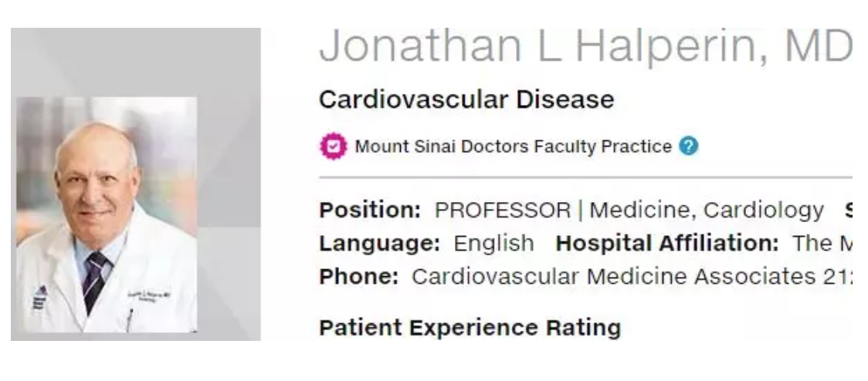Click the Language label

click(380, 243)
